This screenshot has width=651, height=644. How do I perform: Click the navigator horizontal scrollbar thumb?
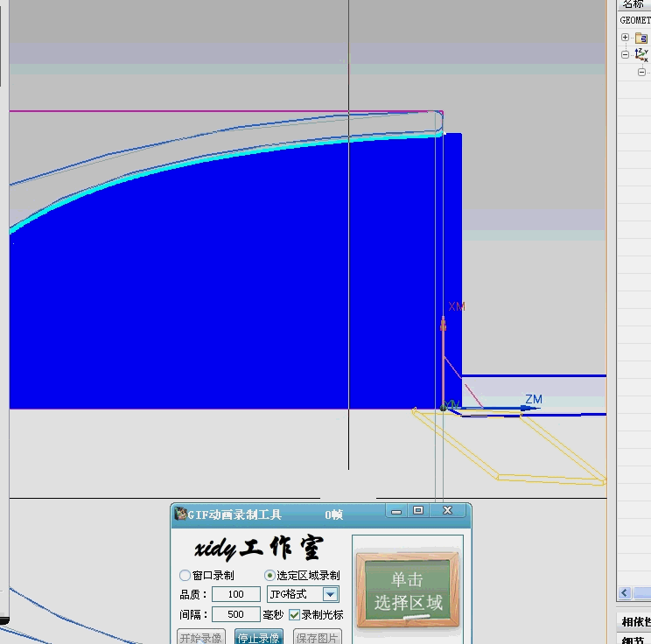(642, 593)
